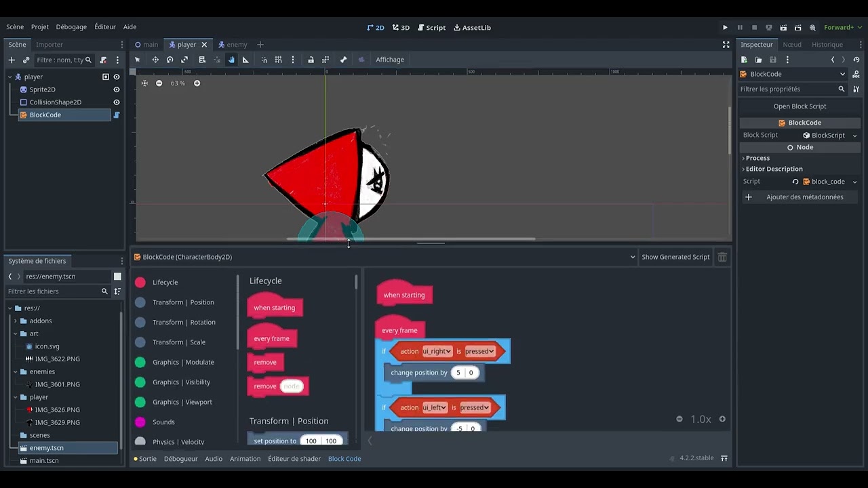The width and height of the screenshot is (868, 488).
Task: Hide the CollisionShape2D node
Action: (x=116, y=102)
